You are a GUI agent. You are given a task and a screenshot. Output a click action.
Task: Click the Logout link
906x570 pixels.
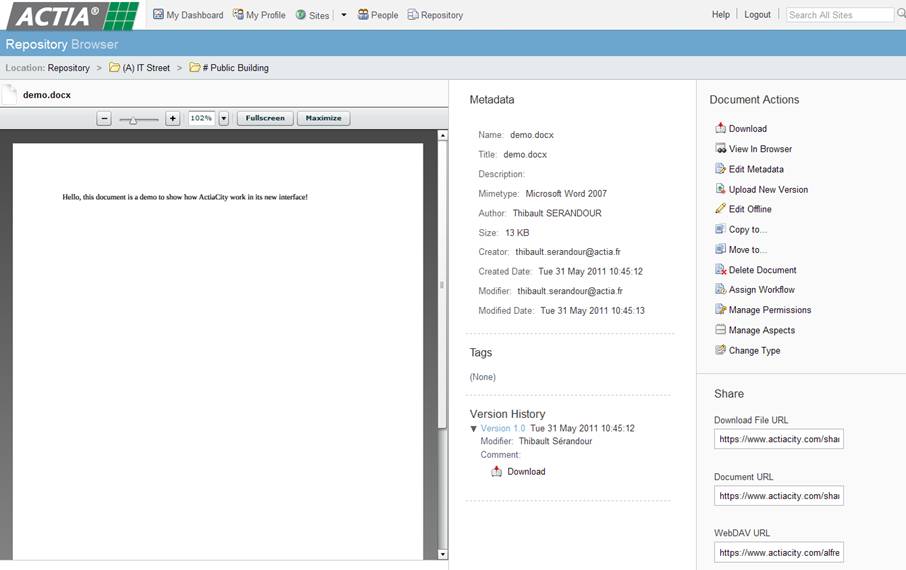tap(757, 15)
